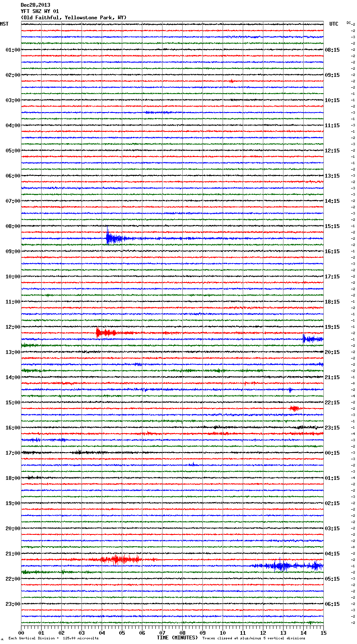This screenshot has width=357, height=644.
Task: Click the 08:15 UTC time label
Action: [x=332, y=50]
